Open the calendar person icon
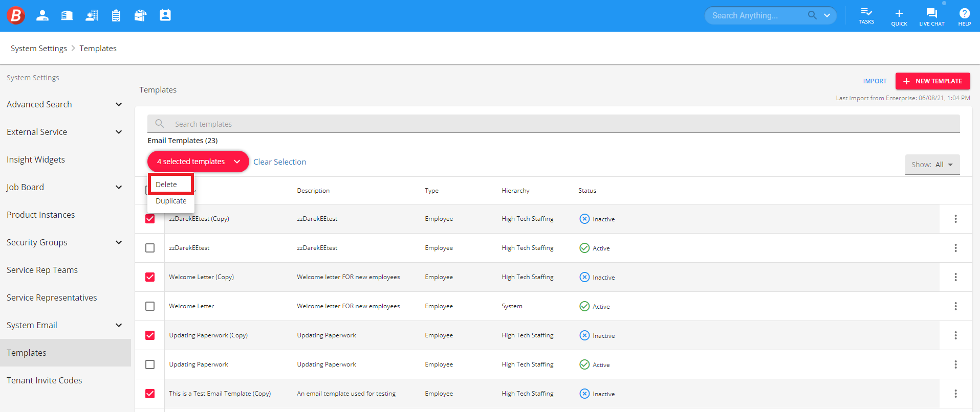The height and width of the screenshot is (412, 980). coord(165,15)
